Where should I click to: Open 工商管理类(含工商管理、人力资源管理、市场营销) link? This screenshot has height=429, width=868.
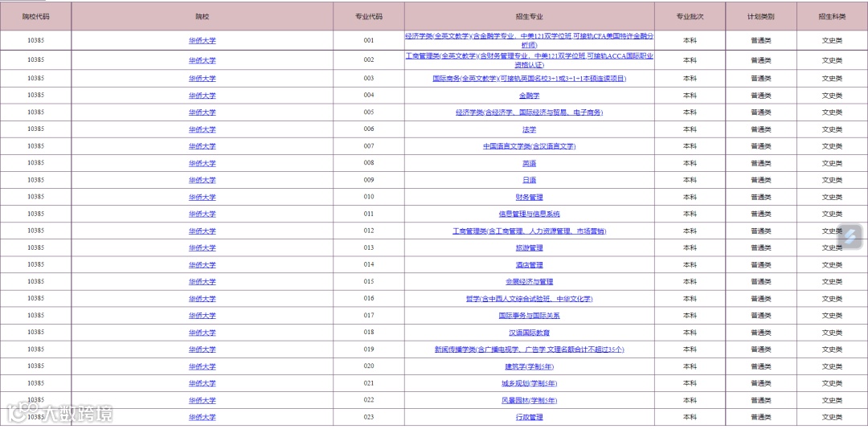529,231
